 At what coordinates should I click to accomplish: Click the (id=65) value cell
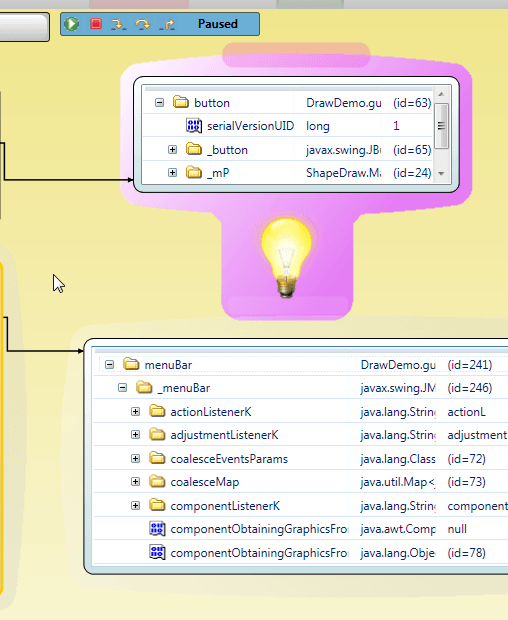412,150
